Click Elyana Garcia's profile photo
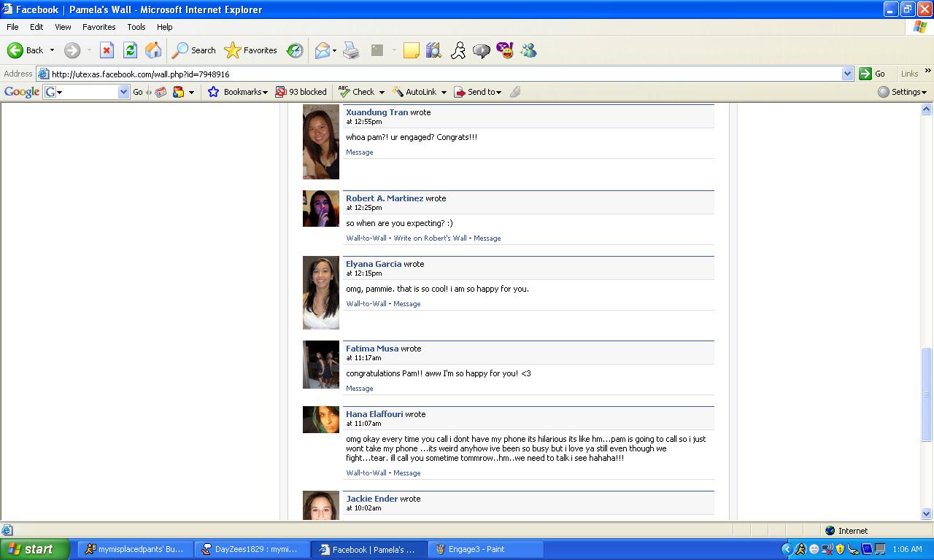This screenshot has width=934, height=560. [x=321, y=293]
